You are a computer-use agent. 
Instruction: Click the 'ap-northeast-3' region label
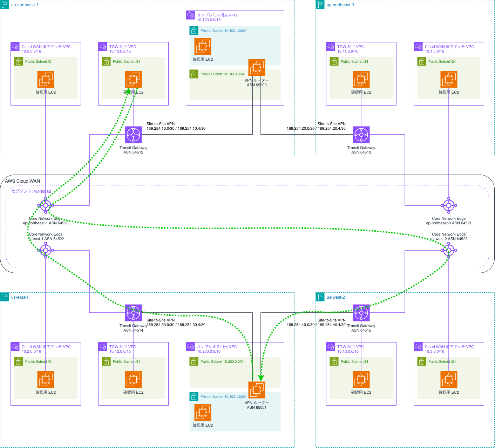[x=340, y=5]
